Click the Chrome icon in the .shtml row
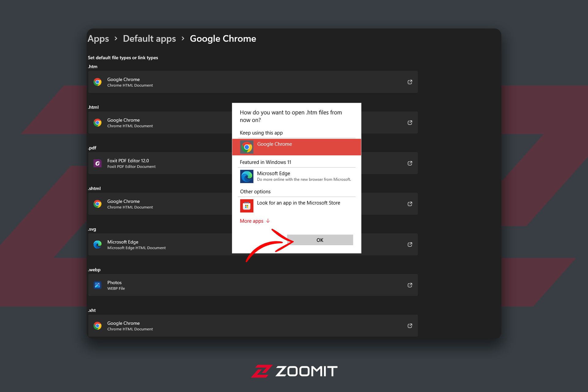The height and width of the screenshot is (392, 588). click(x=97, y=204)
